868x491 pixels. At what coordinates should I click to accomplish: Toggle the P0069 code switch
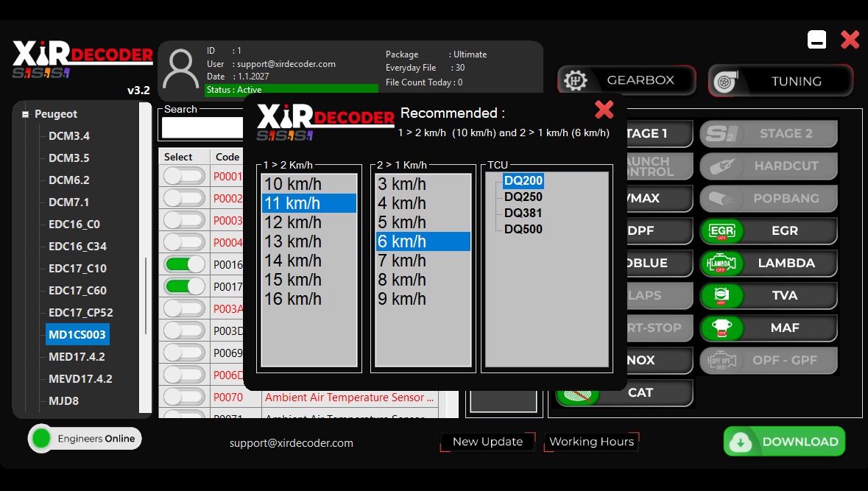184,353
